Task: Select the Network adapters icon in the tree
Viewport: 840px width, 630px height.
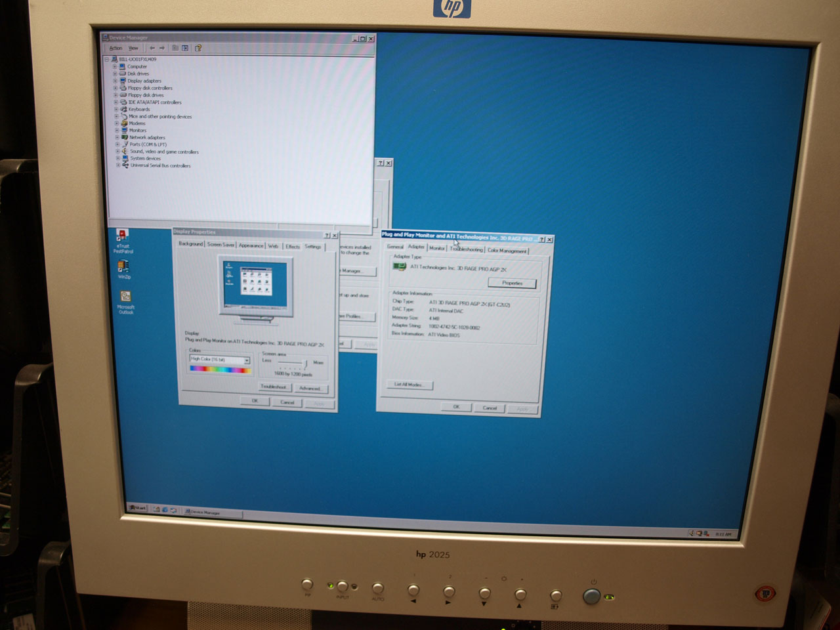Action: 125,137
